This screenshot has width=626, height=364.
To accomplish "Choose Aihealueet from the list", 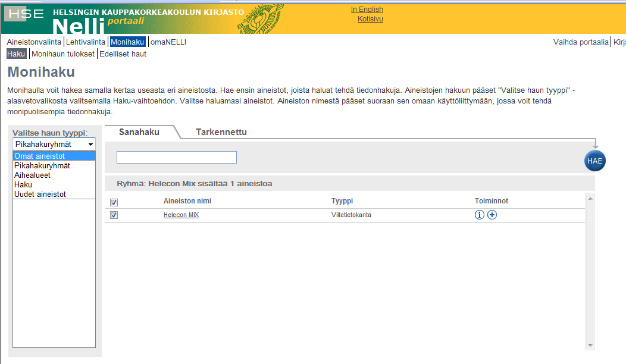I will (32, 175).
